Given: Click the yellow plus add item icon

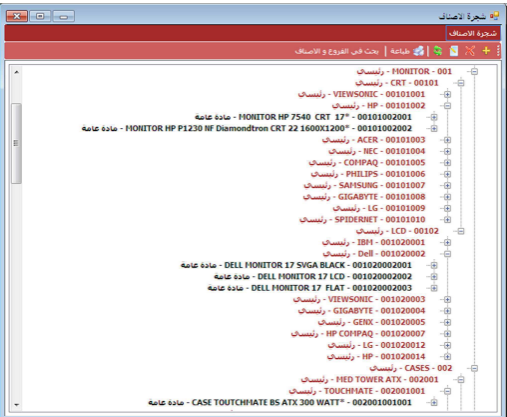Looking at the screenshot, I should pyautogui.click(x=486, y=51).
